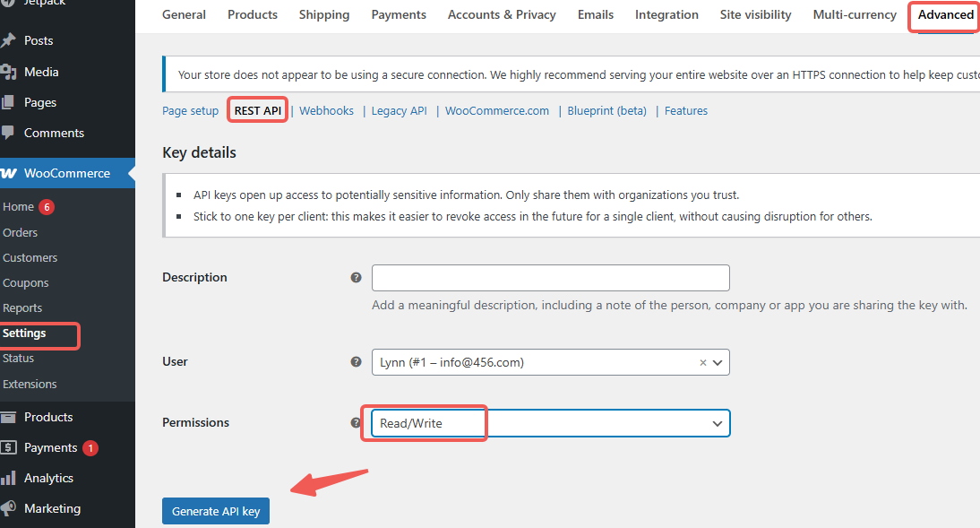This screenshot has width=980, height=528.
Task: Click the WooCommerce logo icon
Action: (x=9, y=173)
